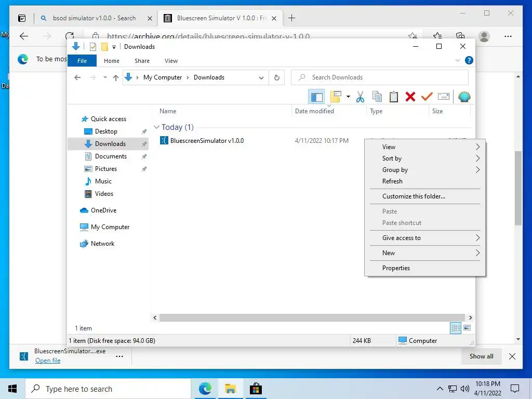The width and height of the screenshot is (532, 399).
Task: Open more options for the Edge download
Action: (119, 356)
